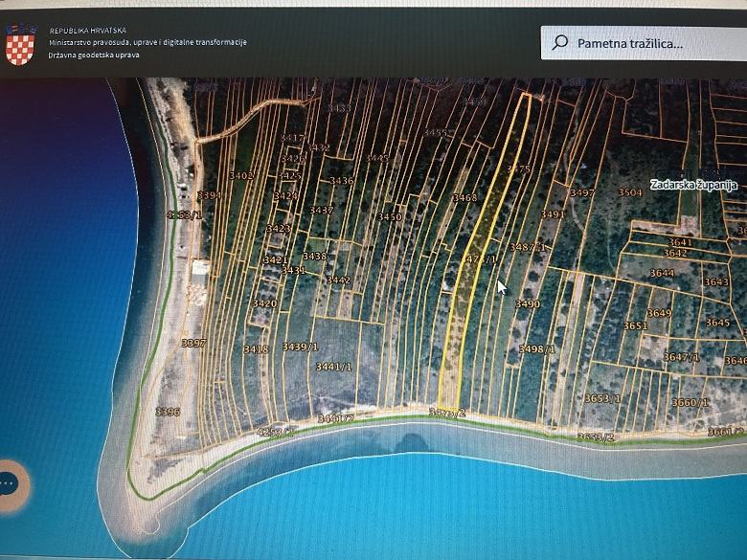747x560 pixels.
Task: Click the Državna geodetska uprava text
Action: coord(94,55)
